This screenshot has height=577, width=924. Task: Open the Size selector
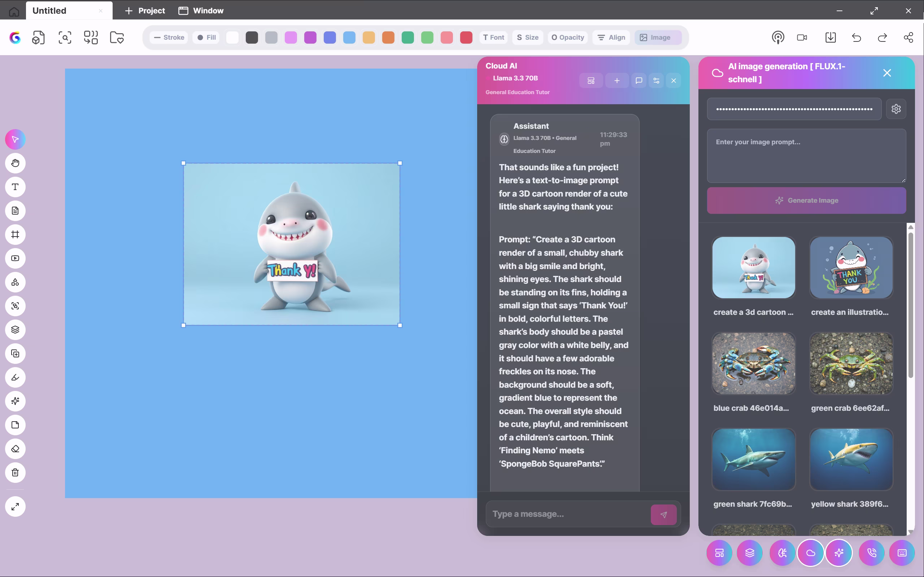[x=527, y=38]
